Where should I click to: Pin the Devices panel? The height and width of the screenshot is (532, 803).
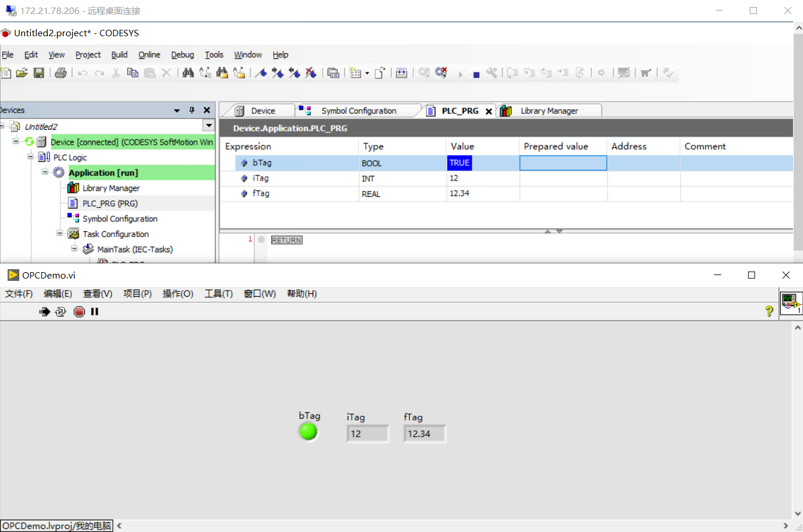coord(191,110)
